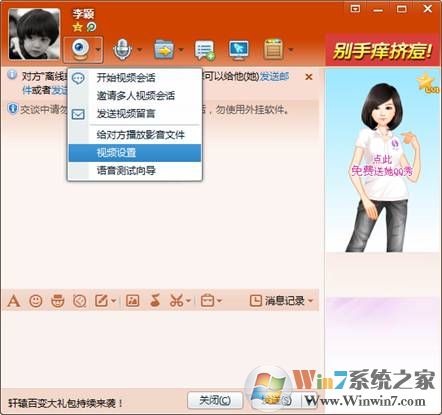Expand the webcam dropdown arrow

click(98, 50)
